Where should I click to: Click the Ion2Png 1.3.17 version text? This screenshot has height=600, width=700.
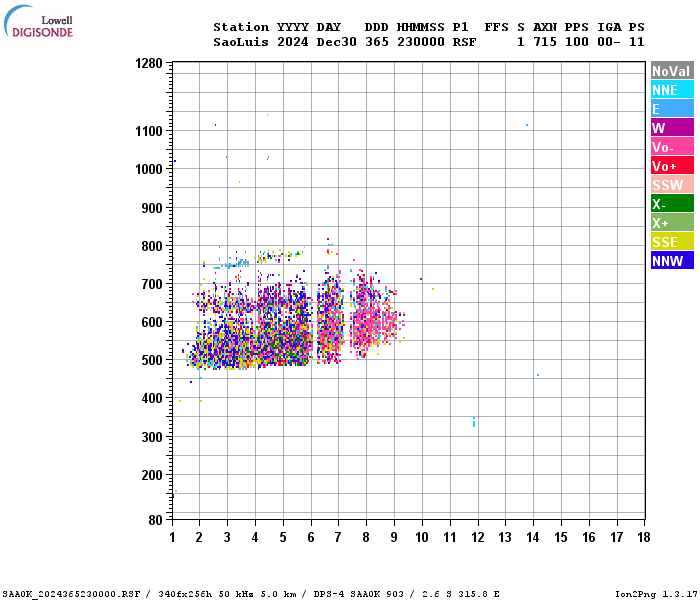[x=657, y=594]
